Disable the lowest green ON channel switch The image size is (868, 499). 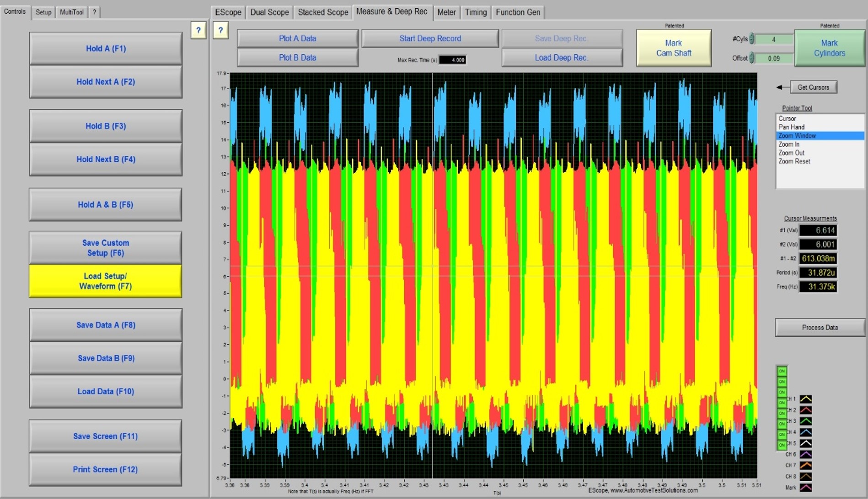[782, 445]
